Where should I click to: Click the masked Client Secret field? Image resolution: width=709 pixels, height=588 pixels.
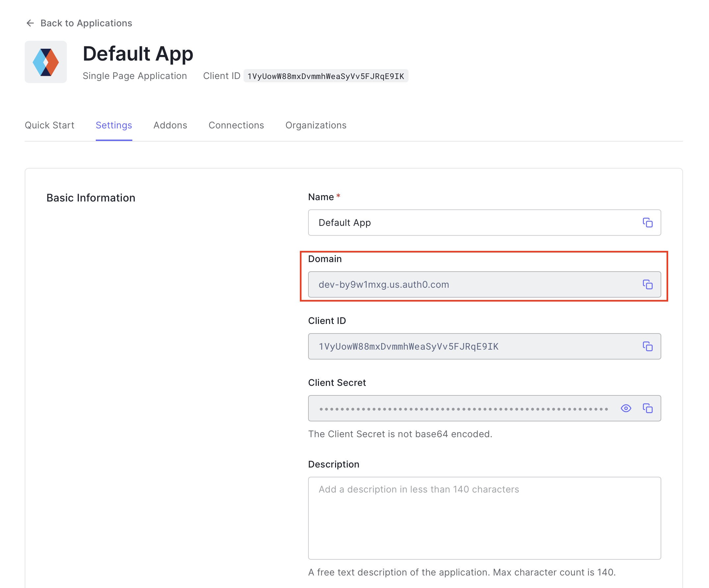click(462, 408)
